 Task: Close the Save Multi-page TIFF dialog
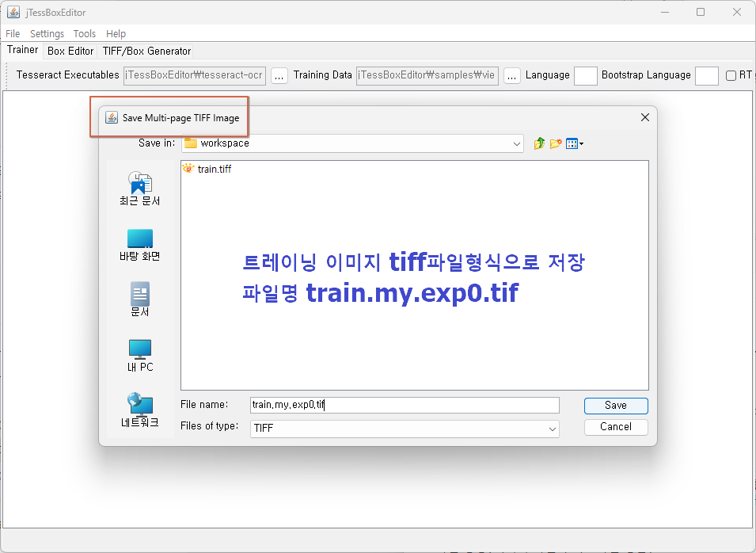(644, 117)
